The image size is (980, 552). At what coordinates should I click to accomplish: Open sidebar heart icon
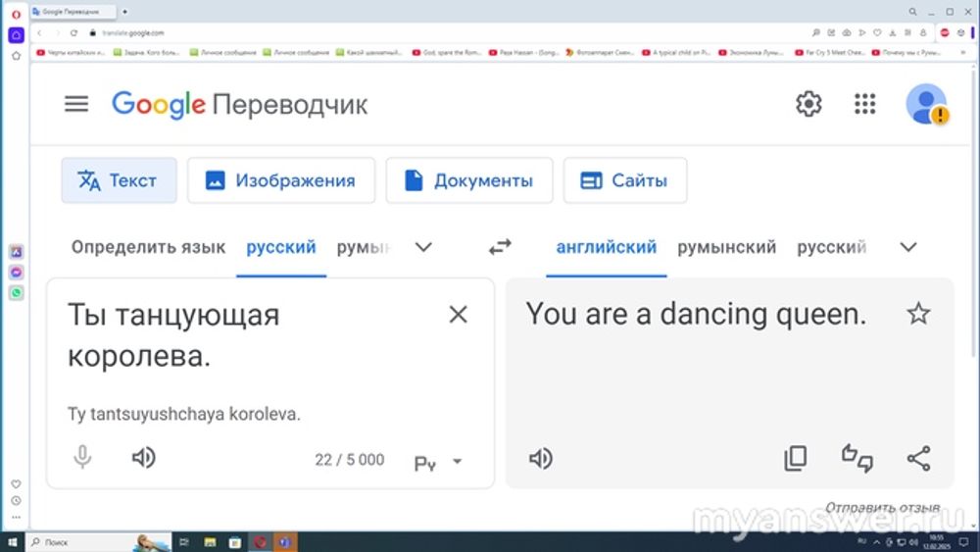pyautogui.click(x=17, y=484)
